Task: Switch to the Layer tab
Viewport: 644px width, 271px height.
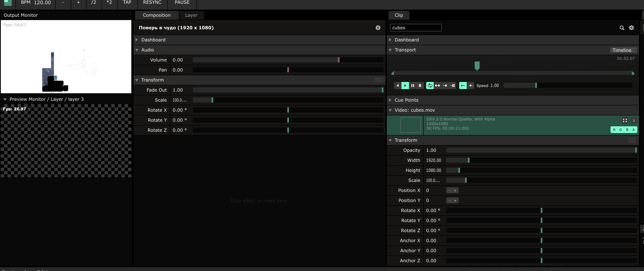Action: 191,15
